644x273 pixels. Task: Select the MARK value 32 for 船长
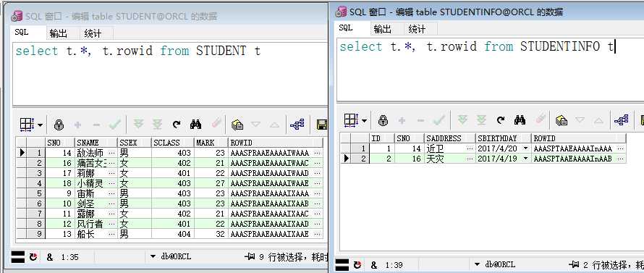click(211, 234)
